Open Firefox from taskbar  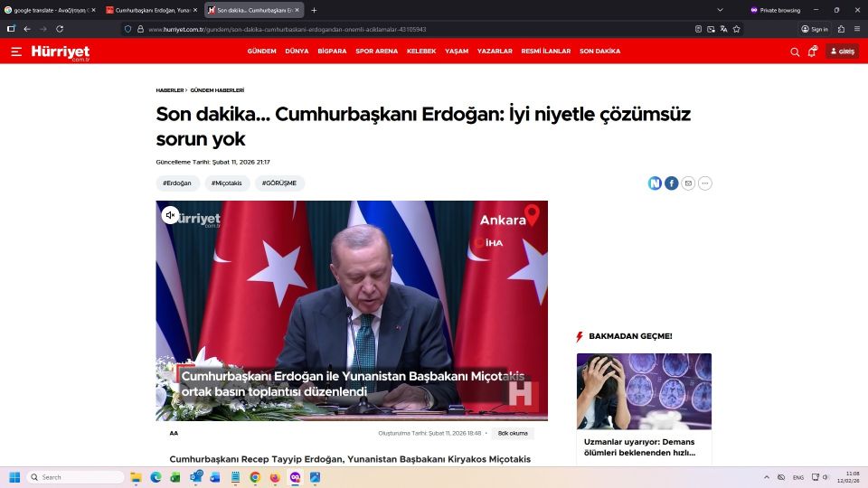[275, 477]
